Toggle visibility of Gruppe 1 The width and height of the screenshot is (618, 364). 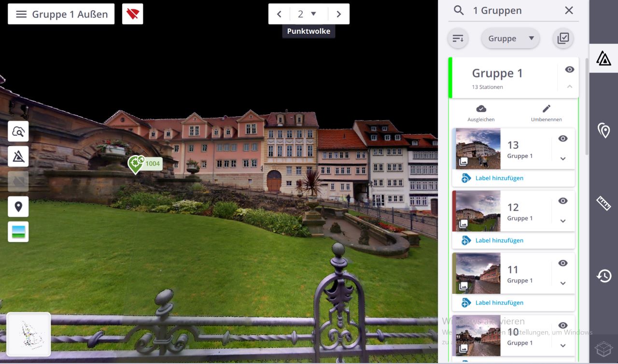click(570, 70)
